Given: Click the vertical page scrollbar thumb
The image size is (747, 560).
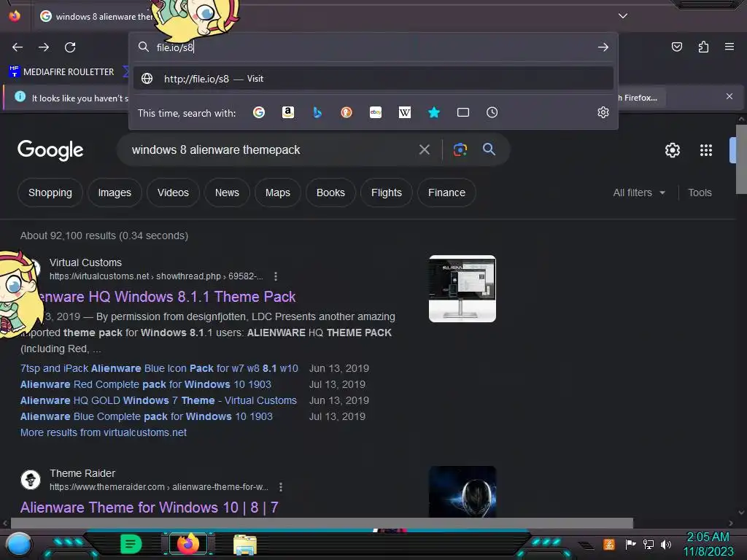Looking at the screenshot, I should pyautogui.click(x=741, y=160).
